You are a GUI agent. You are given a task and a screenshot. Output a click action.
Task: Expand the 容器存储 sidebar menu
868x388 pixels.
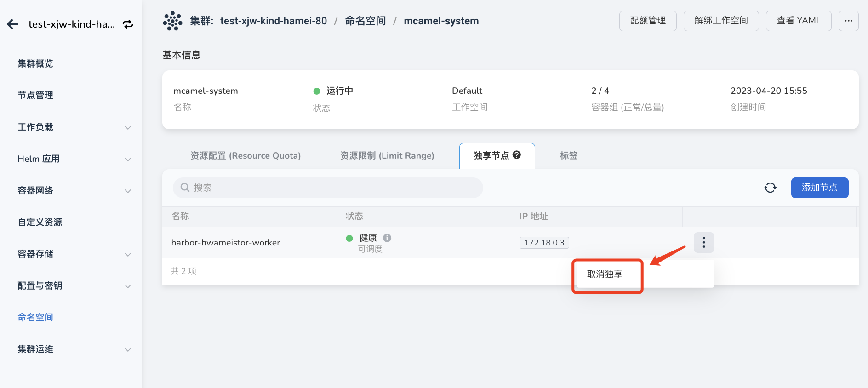coord(128,254)
